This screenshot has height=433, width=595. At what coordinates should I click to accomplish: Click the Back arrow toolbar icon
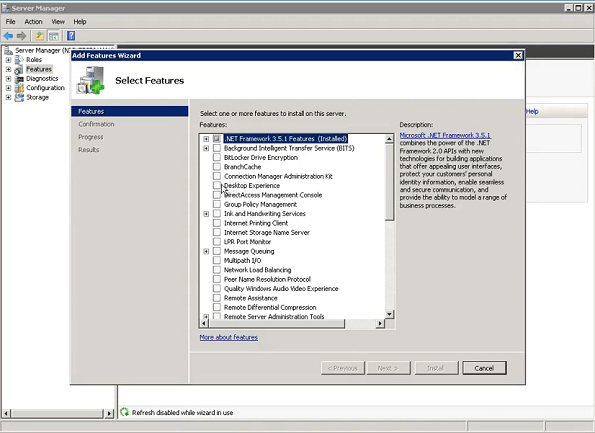(8, 36)
